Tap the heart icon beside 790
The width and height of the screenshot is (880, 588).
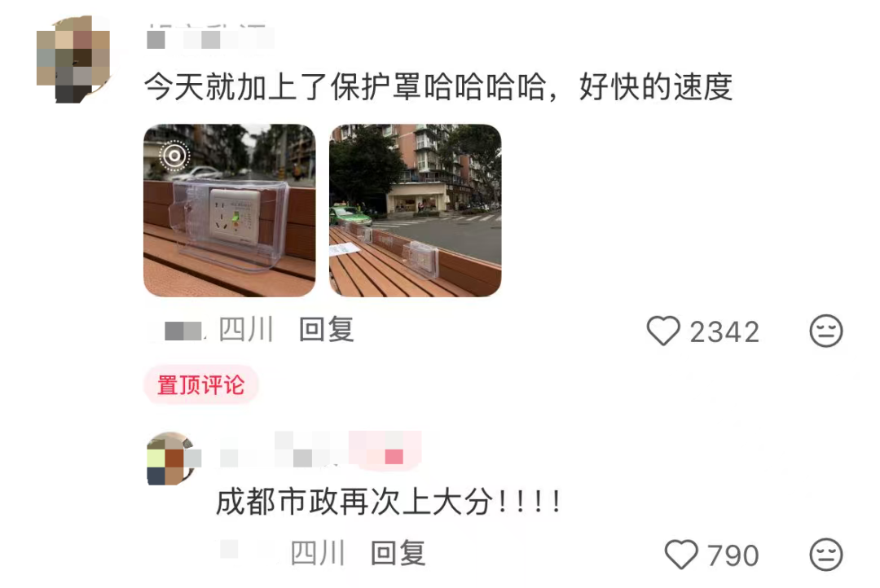click(681, 555)
